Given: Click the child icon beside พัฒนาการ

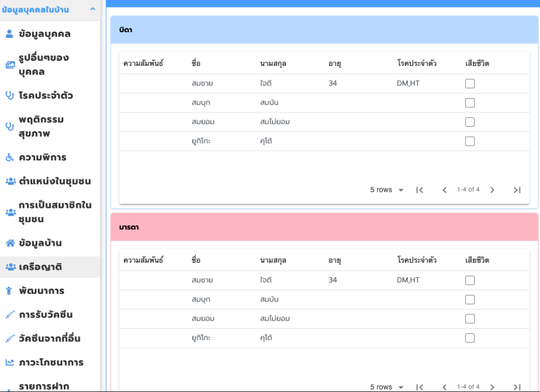Looking at the screenshot, I should [9, 291].
